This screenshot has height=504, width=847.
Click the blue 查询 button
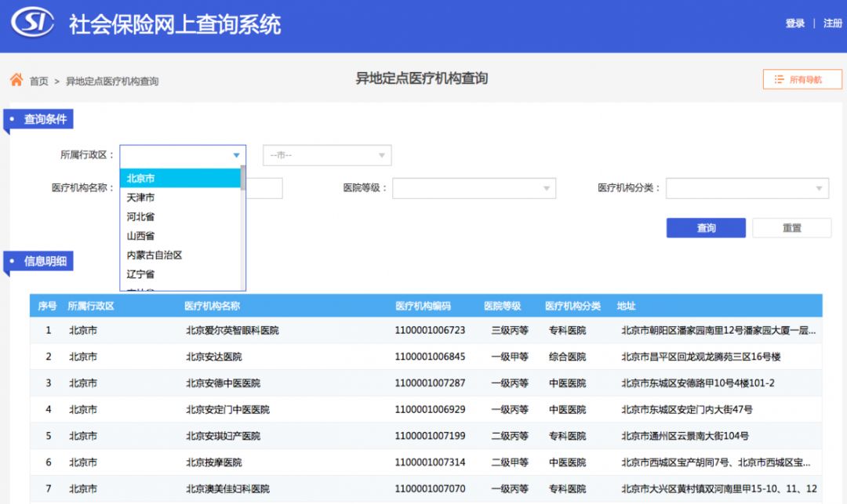coord(706,228)
